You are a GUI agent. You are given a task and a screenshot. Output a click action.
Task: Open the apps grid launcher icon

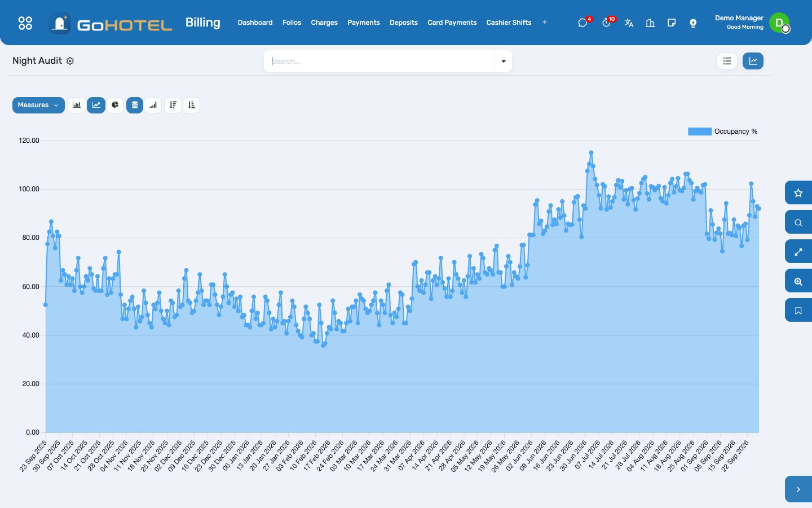[x=25, y=23]
